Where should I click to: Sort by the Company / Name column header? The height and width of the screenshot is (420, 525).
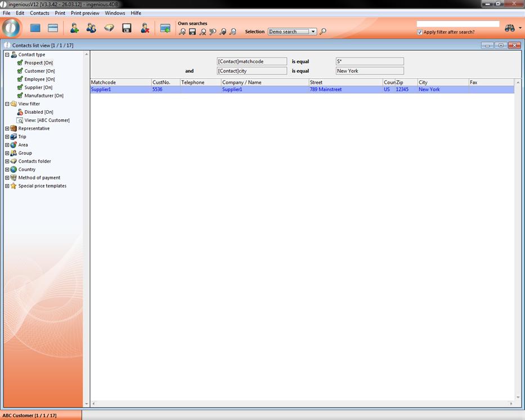[264, 82]
